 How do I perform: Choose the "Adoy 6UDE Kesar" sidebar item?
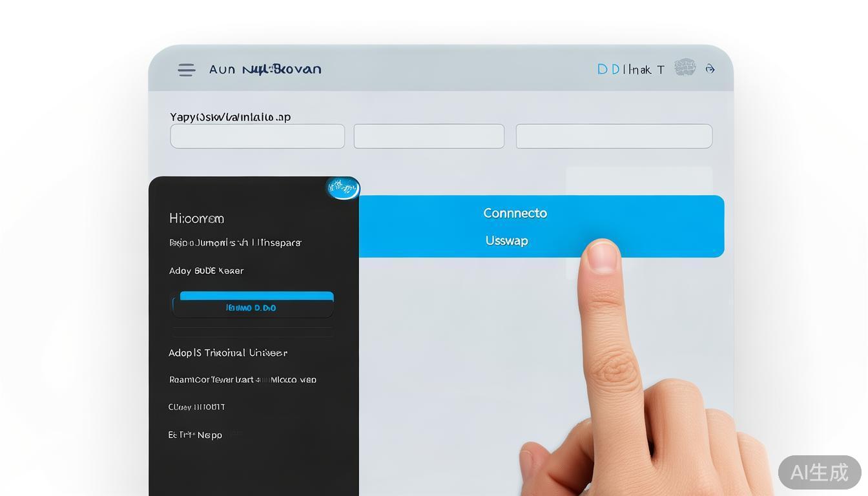206,271
